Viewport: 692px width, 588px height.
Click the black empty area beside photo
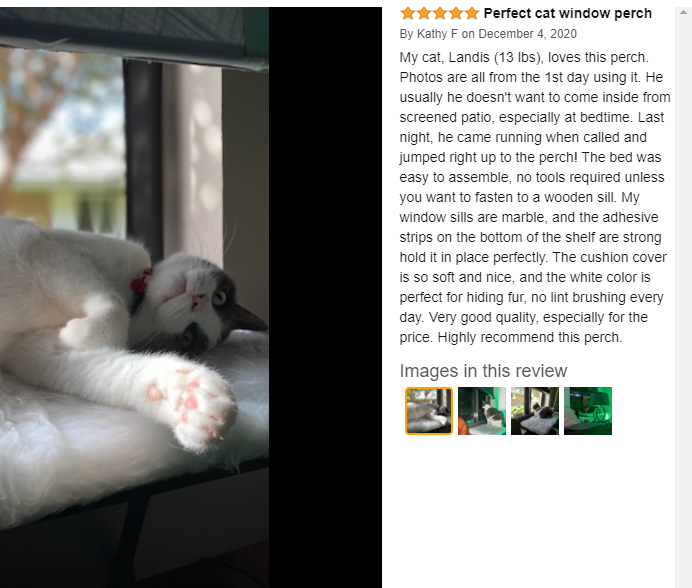coord(325,297)
